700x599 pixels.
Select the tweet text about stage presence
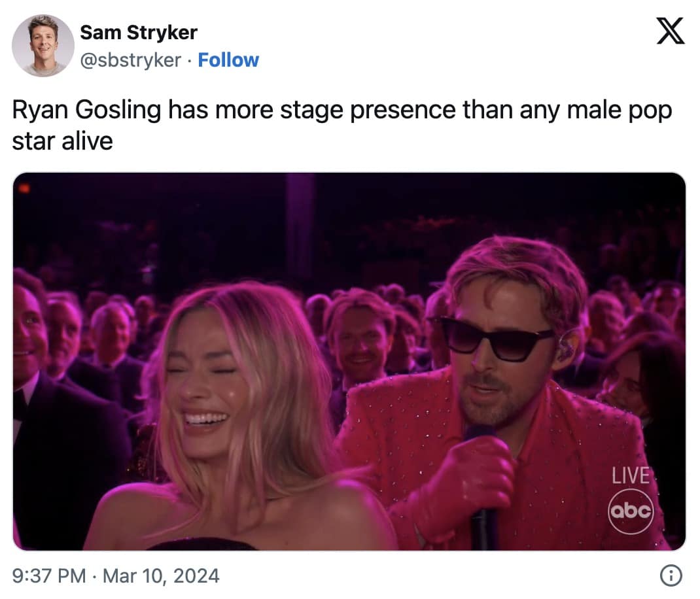coord(340,124)
